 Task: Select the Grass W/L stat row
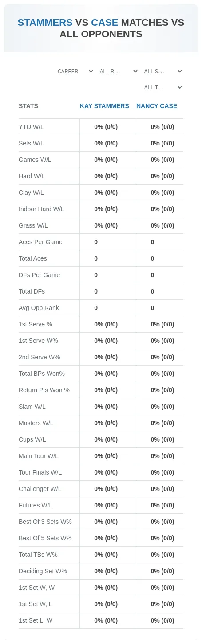point(101,225)
